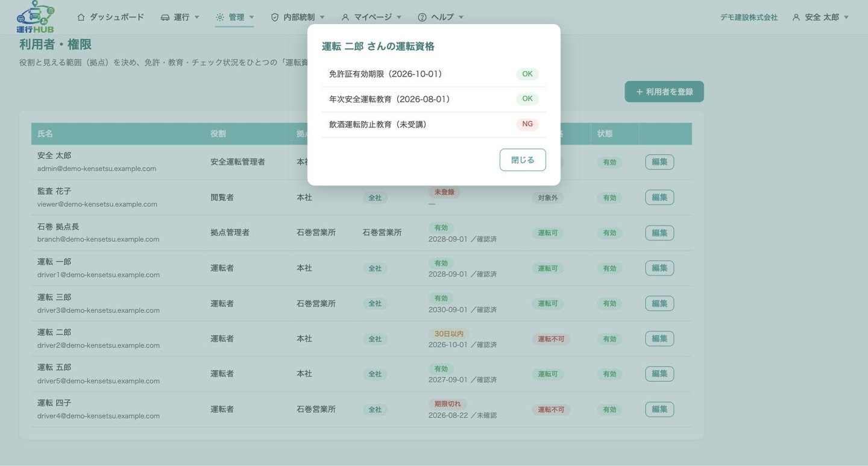The height and width of the screenshot is (466, 868).
Task: Edit the 運転 四子 row
Action: (659, 409)
